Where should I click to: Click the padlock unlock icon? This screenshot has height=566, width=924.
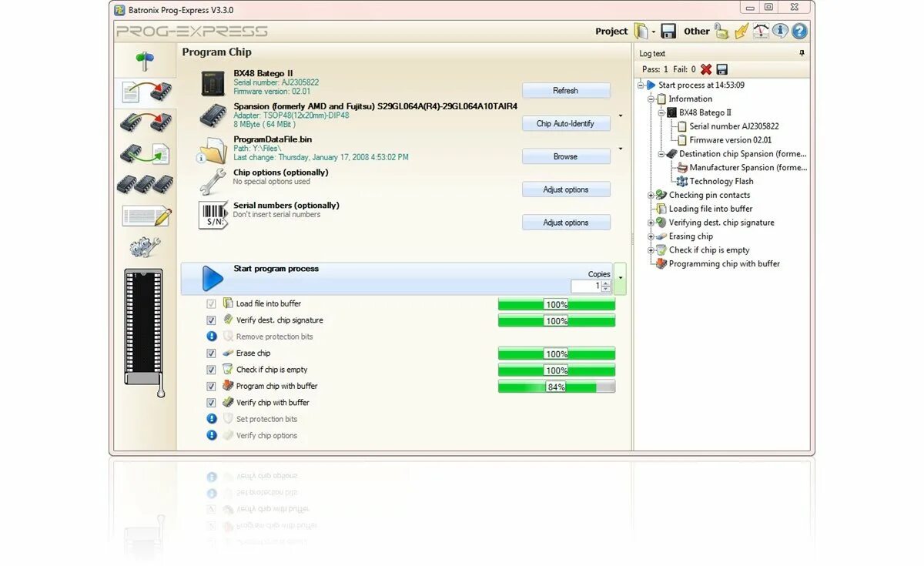721,32
